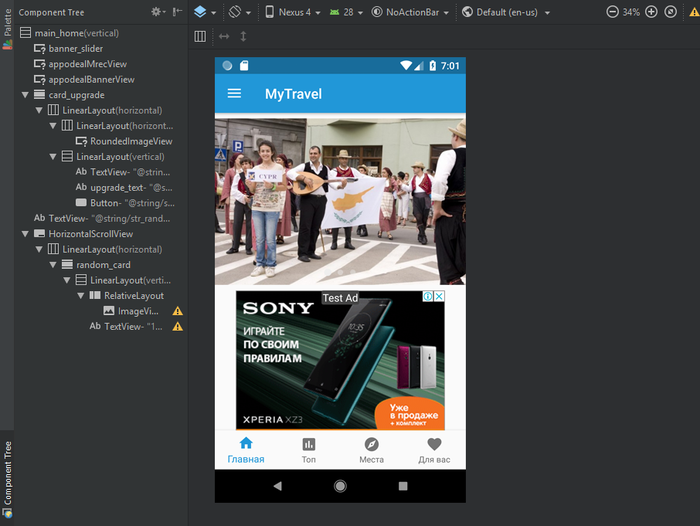This screenshot has width=700, height=526.
Task: Zoom in the layout preview
Action: [x=651, y=12]
